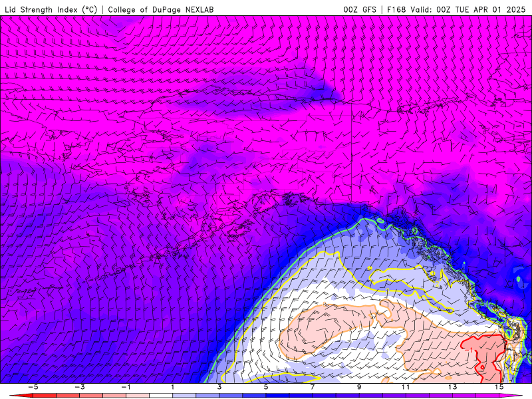Click the '-5' color scale tick label

[x=33, y=387]
